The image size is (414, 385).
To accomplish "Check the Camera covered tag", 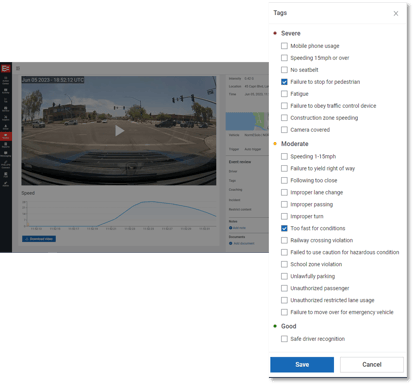I will coord(284,130).
